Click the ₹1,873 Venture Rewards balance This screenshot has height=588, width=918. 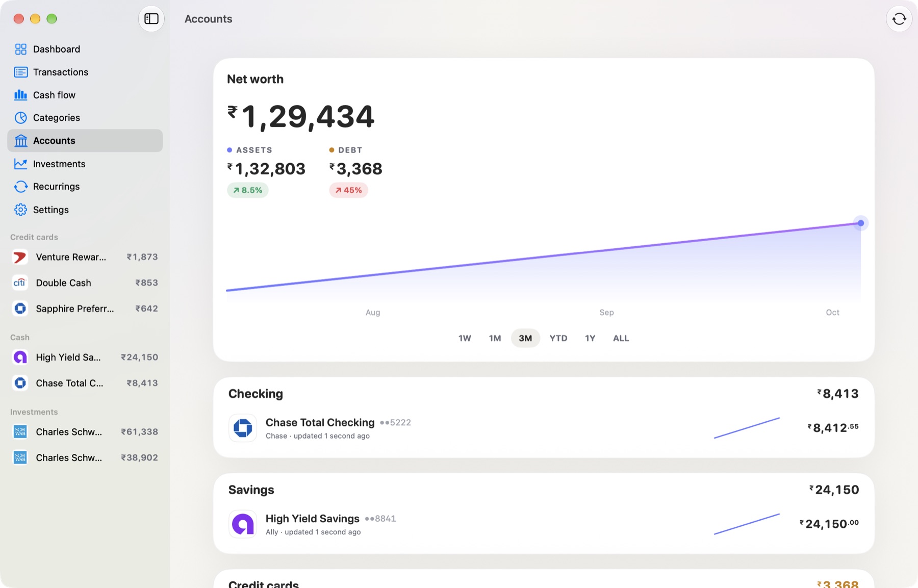pyautogui.click(x=142, y=257)
